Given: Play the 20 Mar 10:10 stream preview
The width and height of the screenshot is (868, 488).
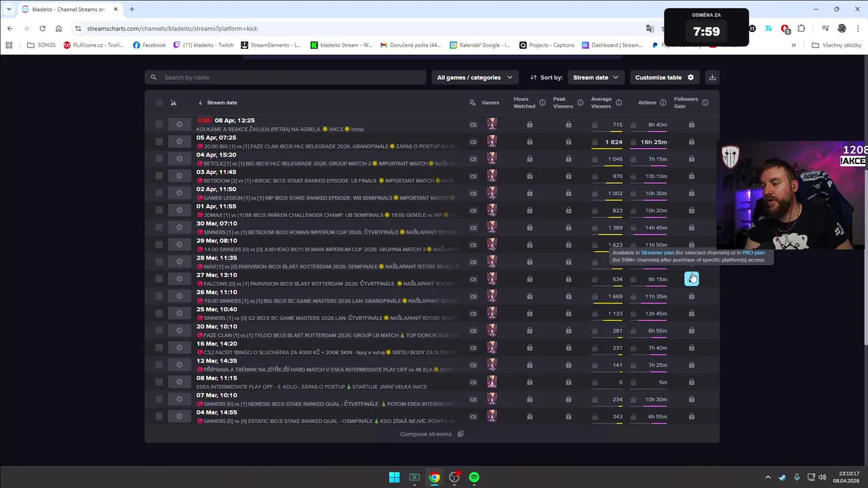Looking at the screenshot, I should coord(179,330).
